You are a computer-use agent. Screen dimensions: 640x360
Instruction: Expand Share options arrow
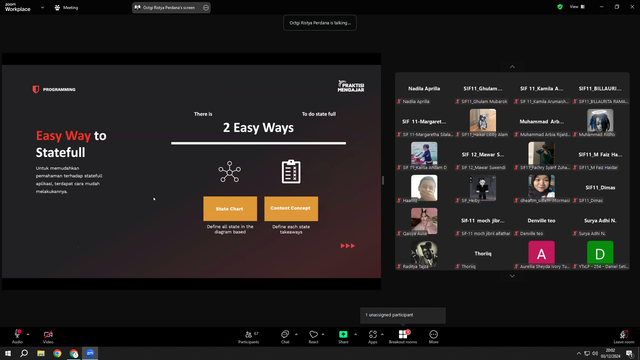click(356, 334)
